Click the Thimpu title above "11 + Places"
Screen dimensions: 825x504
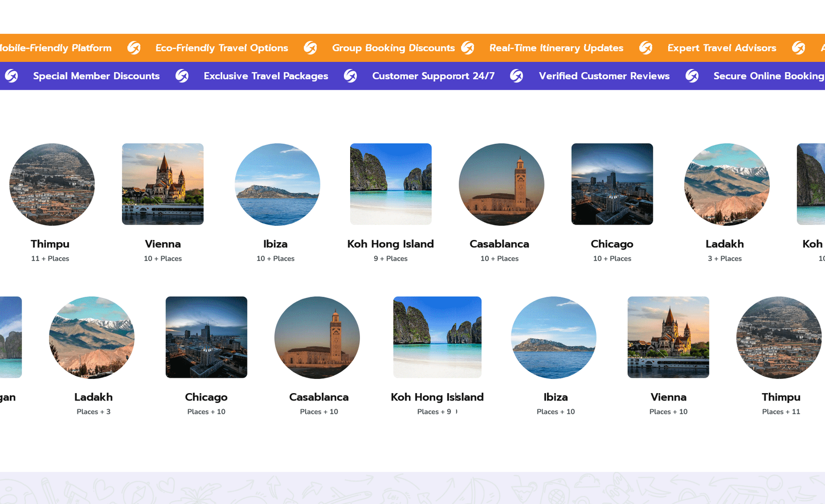click(50, 244)
